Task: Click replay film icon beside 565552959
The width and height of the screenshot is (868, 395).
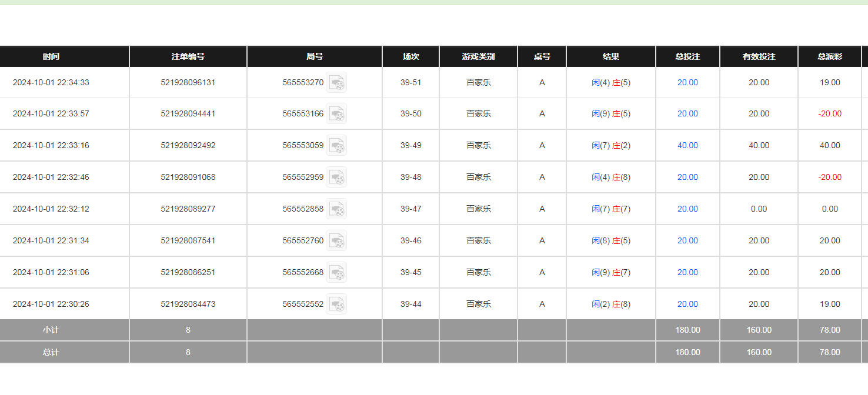Action: 336,178
